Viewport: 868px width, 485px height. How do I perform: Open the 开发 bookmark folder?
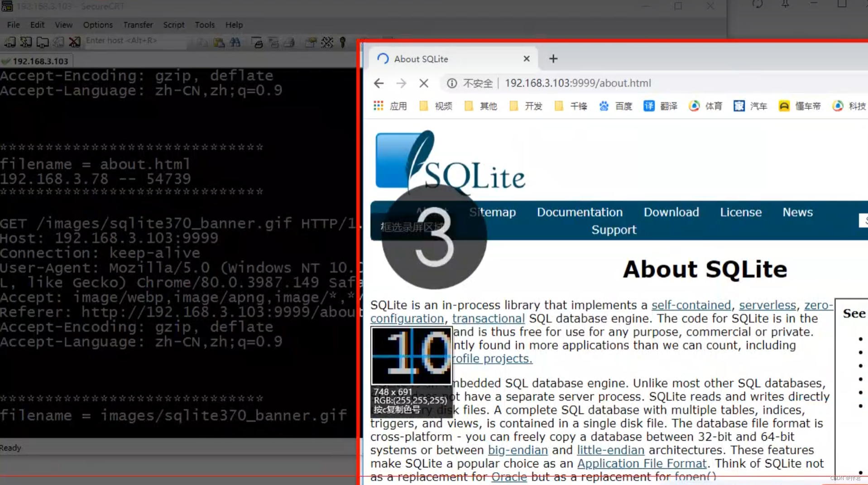coord(526,106)
